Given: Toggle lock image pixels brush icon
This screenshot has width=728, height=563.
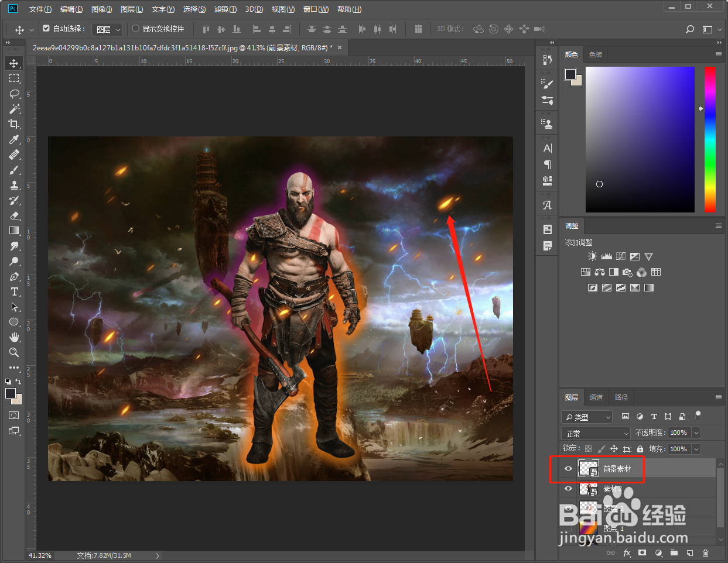Looking at the screenshot, I should (601, 449).
